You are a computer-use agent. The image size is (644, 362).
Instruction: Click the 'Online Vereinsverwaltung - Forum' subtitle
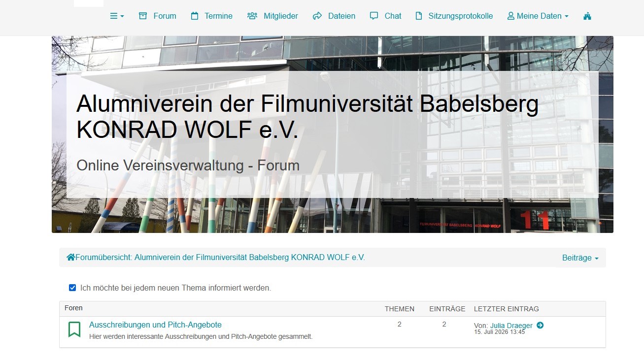[188, 165]
